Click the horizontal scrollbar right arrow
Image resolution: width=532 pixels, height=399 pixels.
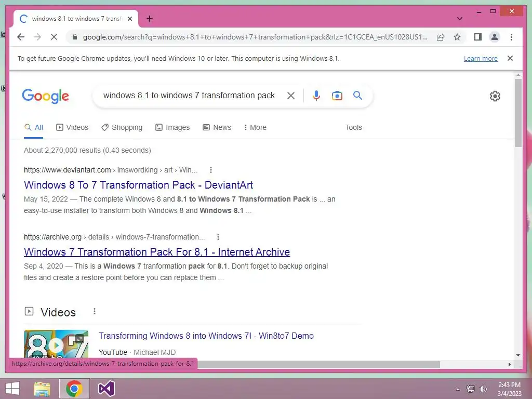[x=509, y=364]
